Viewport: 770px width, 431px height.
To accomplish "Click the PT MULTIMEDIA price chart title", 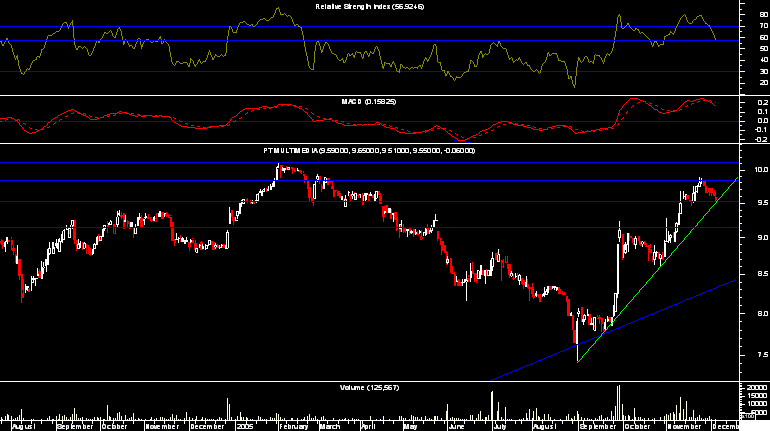I will click(x=369, y=150).
